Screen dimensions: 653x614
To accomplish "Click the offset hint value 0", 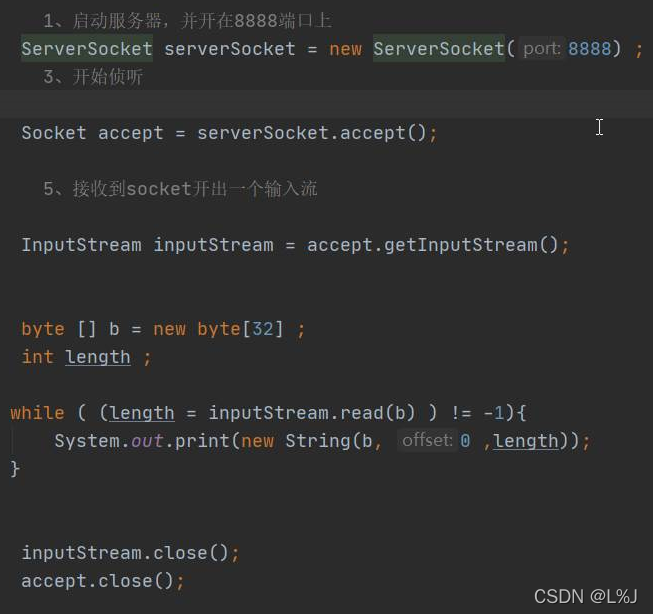I will pos(465,441).
